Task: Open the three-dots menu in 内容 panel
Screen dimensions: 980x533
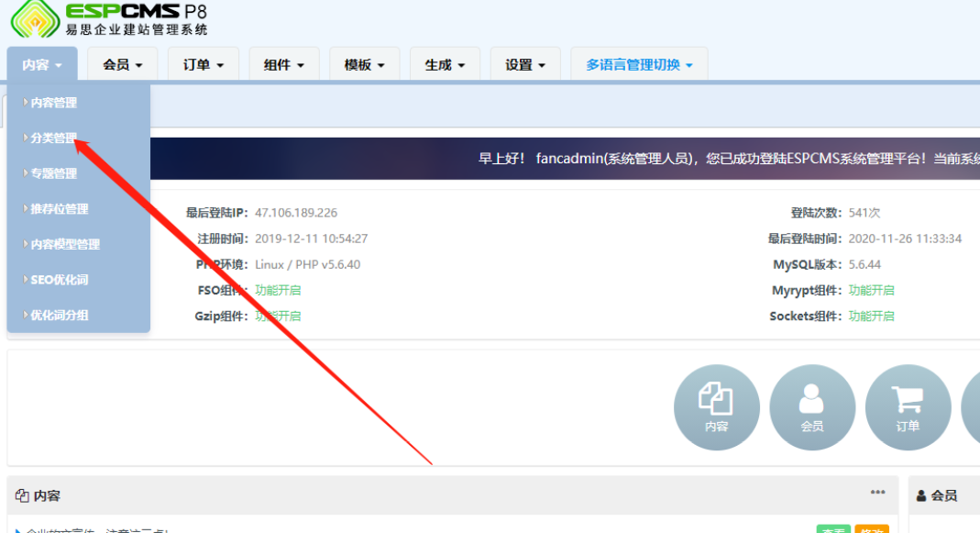Action: [x=878, y=493]
